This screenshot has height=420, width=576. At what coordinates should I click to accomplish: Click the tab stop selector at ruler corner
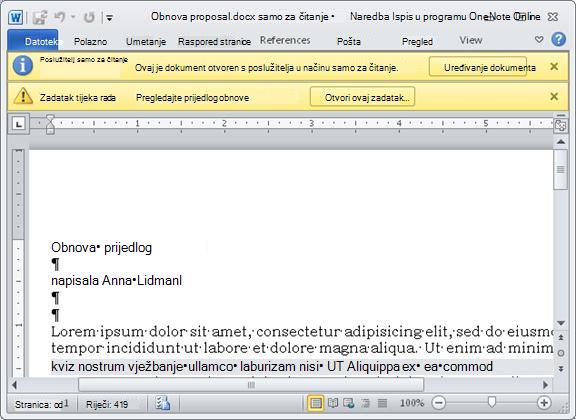pyautogui.click(x=18, y=124)
